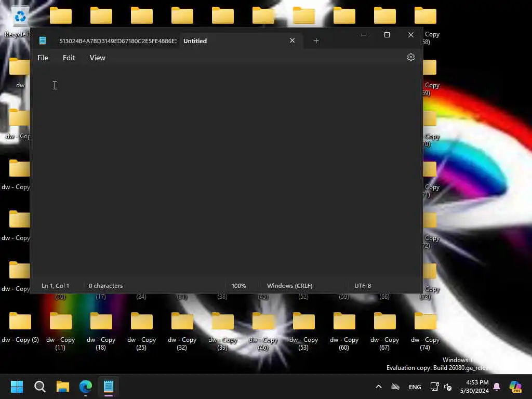Open the File menu

43,58
